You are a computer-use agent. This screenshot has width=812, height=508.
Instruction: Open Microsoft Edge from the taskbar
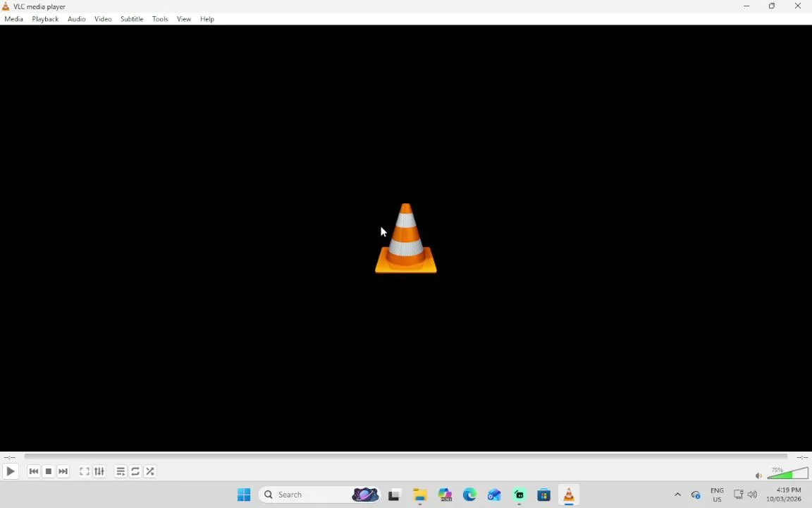pyautogui.click(x=469, y=495)
